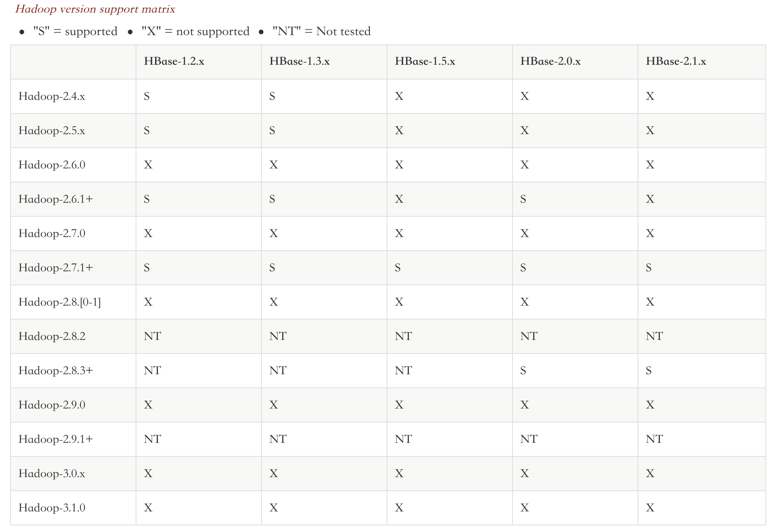Click the S cell for Hadoop-2.7.1+ under HBase-1.5.x
Viewport: 774px width, 532px height.
pyautogui.click(x=398, y=268)
